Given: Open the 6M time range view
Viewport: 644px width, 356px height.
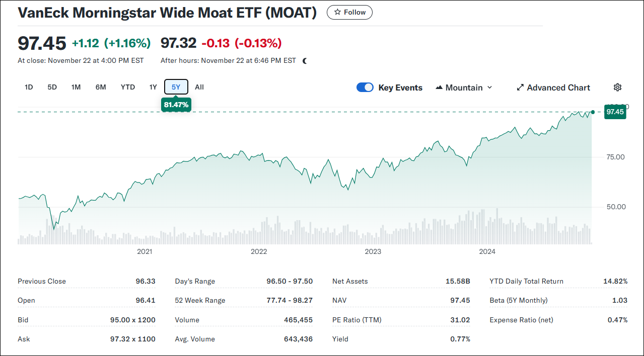Looking at the screenshot, I should pos(100,86).
